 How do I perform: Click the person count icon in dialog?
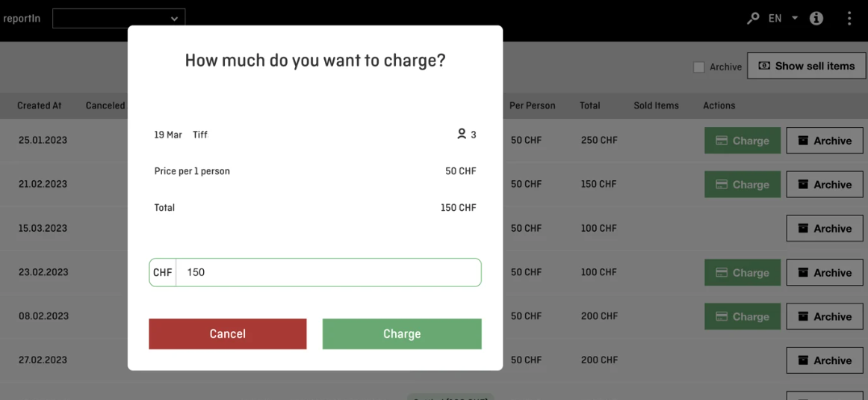coord(461,134)
